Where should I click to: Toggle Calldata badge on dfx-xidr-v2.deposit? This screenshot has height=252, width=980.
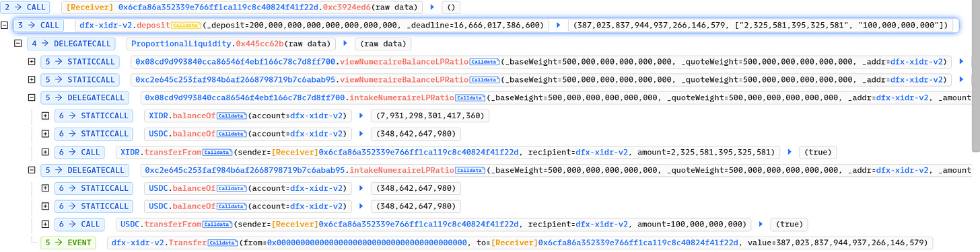pos(185,26)
